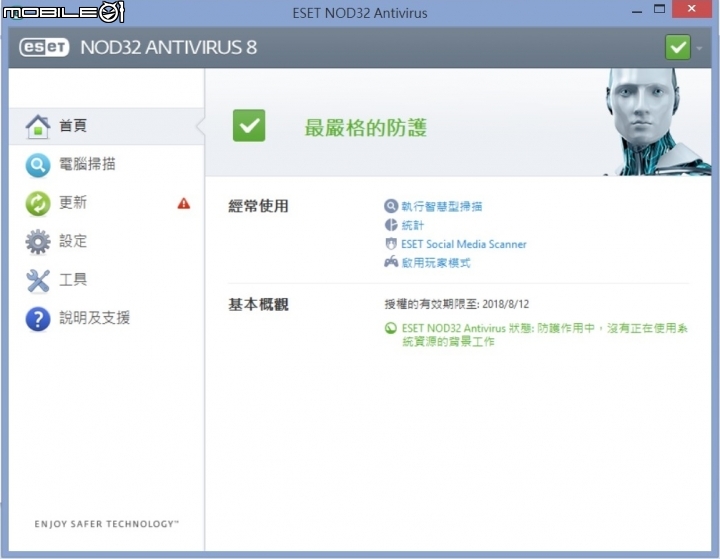Click the red warning triangle on 更新
Viewport: 720px width, 559px height.
click(x=184, y=203)
